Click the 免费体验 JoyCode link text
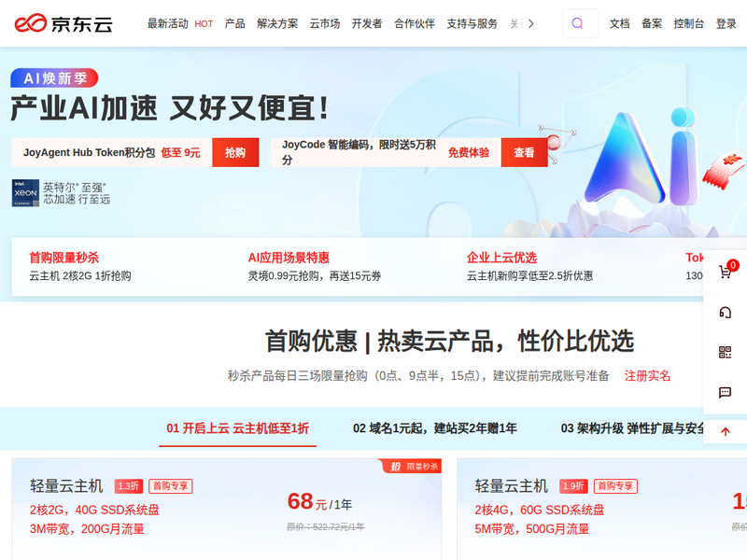747x560 pixels. coord(469,152)
